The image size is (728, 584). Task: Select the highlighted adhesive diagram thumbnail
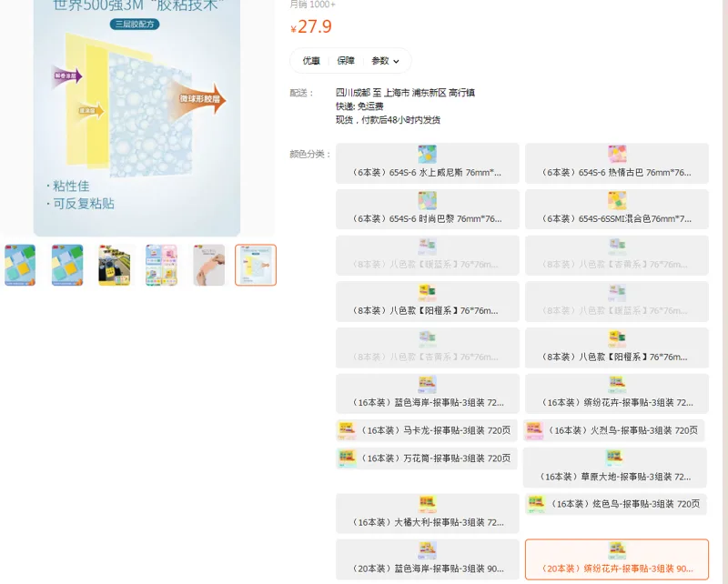[256, 265]
